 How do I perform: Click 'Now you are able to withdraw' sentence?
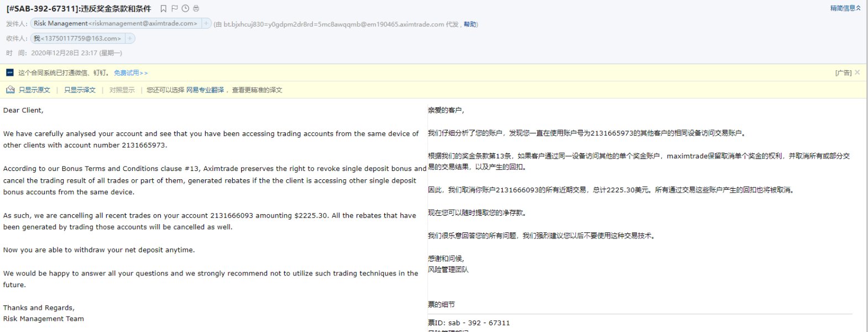[99, 250]
